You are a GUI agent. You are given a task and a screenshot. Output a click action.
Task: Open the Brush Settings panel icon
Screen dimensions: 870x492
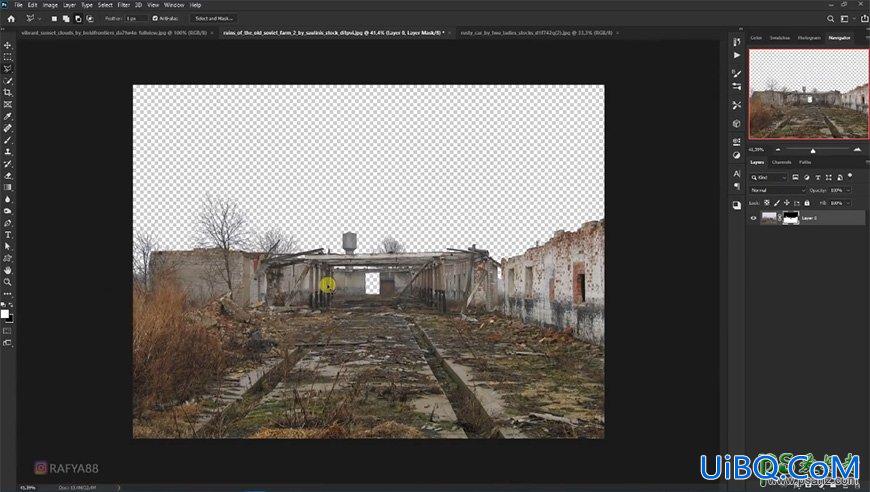736,73
